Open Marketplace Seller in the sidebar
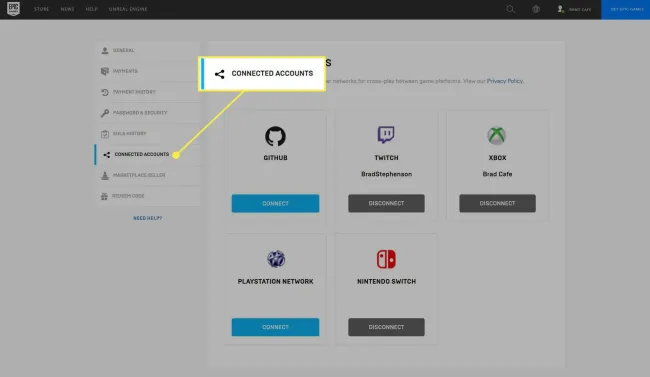The image size is (650, 377). (147, 175)
